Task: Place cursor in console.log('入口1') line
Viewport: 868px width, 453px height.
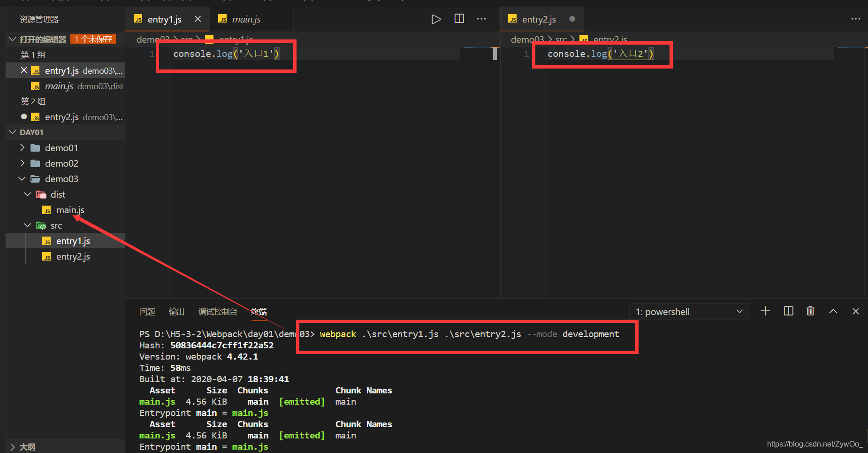Action: coord(226,54)
